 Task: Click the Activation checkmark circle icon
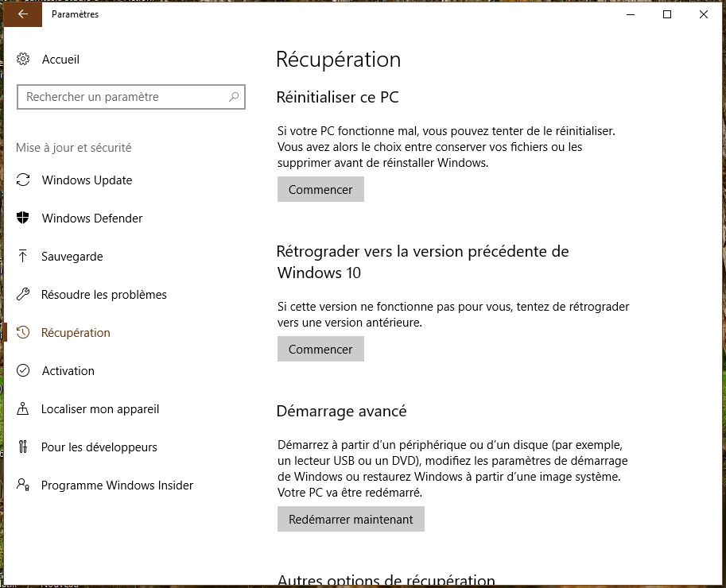(x=23, y=370)
